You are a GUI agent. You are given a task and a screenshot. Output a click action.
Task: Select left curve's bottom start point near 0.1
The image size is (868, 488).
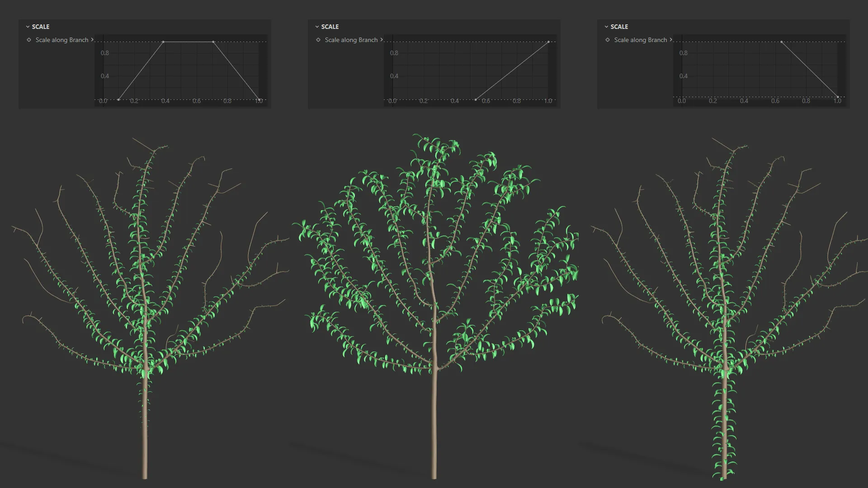(118, 99)
